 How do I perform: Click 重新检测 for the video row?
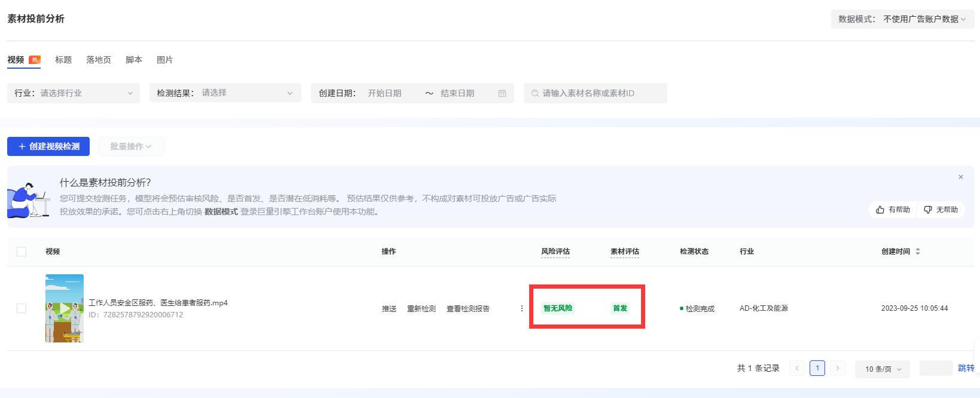click(x=422, y=309)
